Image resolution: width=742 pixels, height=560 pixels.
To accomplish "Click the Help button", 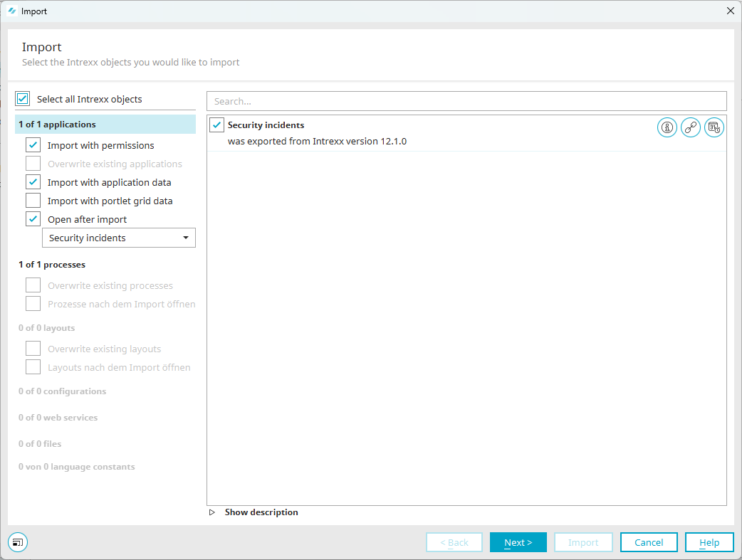I will (x=709, y=542).
